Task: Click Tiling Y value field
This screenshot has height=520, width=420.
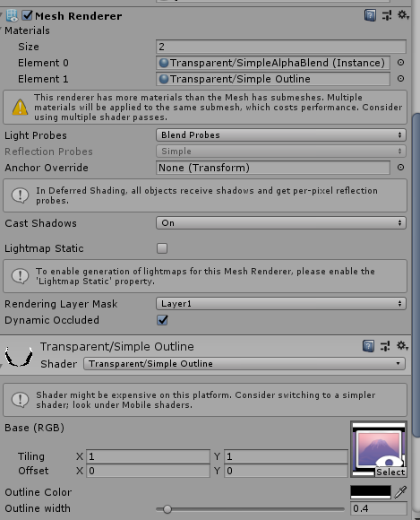Action: pos(286,456)
